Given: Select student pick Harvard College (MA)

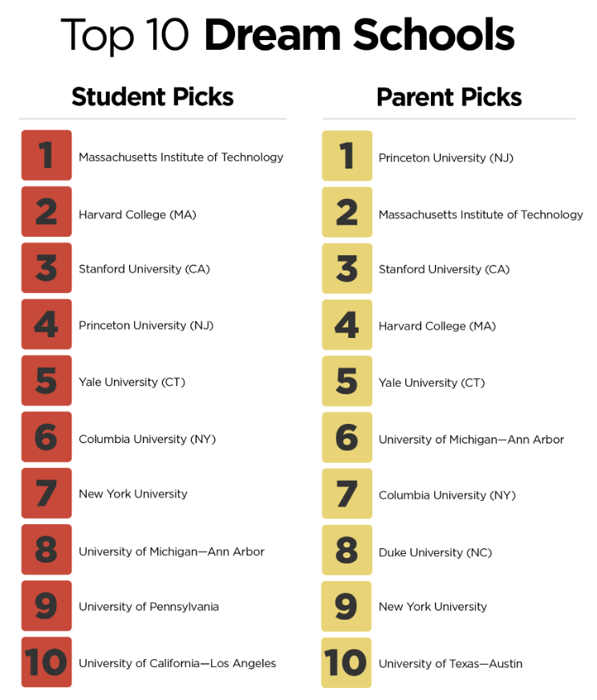Looking at the screenshot, I should click(137, 214).
